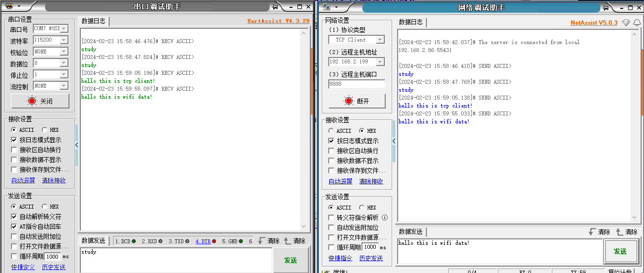Uncheck 自动解析转义符 in UartAssist

[x=14, y=217]
